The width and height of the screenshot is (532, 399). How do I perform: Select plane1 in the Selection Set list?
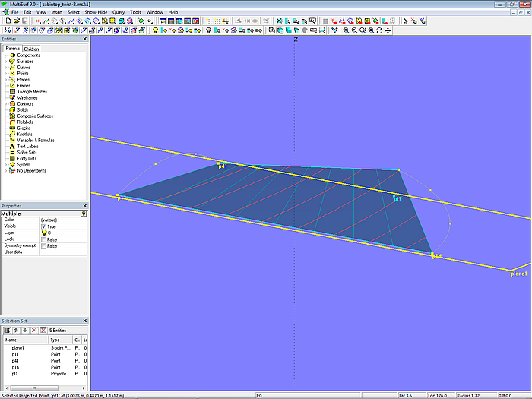18,348
